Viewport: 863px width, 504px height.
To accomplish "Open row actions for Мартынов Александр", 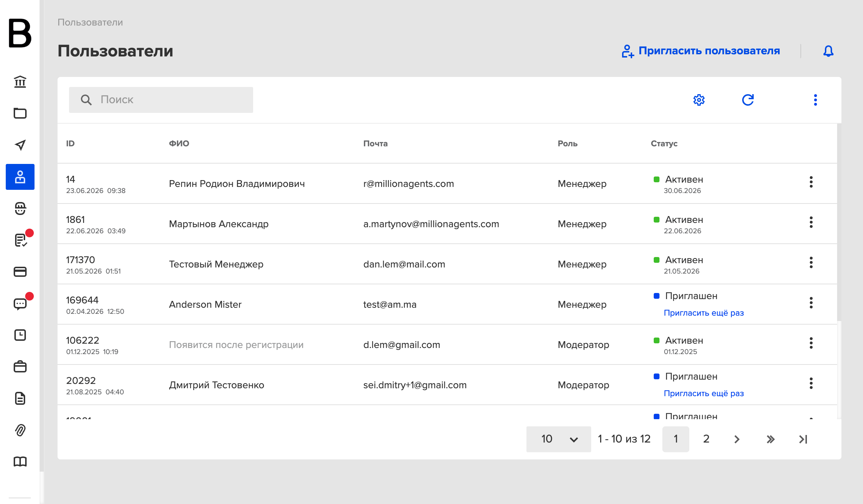I will click(811, 222).
